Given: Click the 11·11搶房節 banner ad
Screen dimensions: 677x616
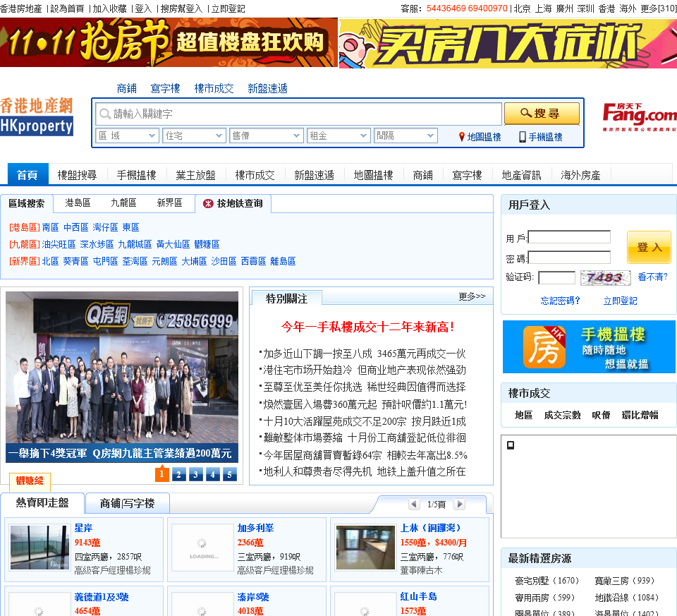Looking at the screenshot, I should (169, 42).
